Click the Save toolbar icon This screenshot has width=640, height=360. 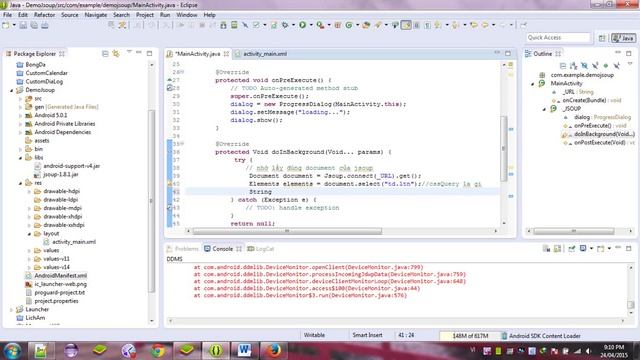tap(23, 25)
